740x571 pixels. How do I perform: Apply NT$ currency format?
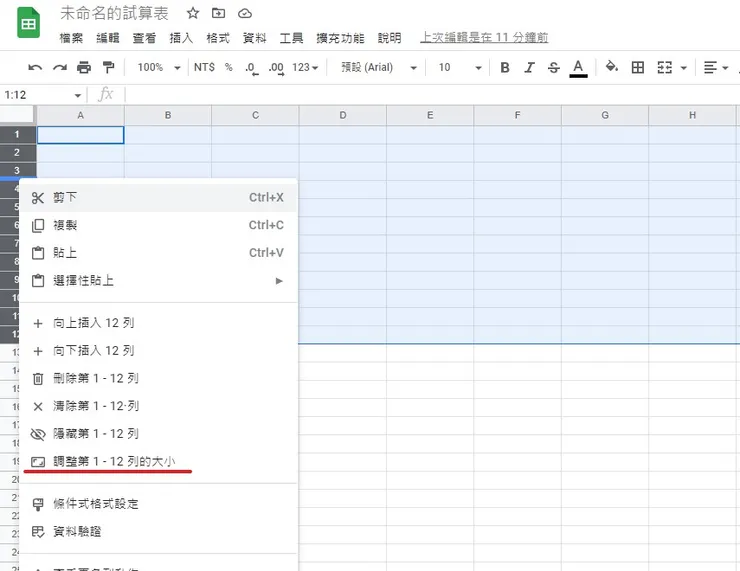click(204, 67)
